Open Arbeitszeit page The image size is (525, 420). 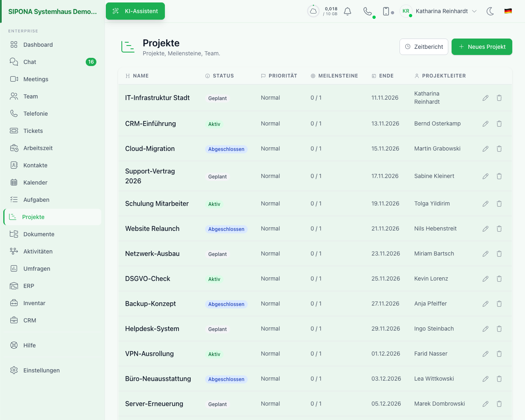(x=52, y=148)
